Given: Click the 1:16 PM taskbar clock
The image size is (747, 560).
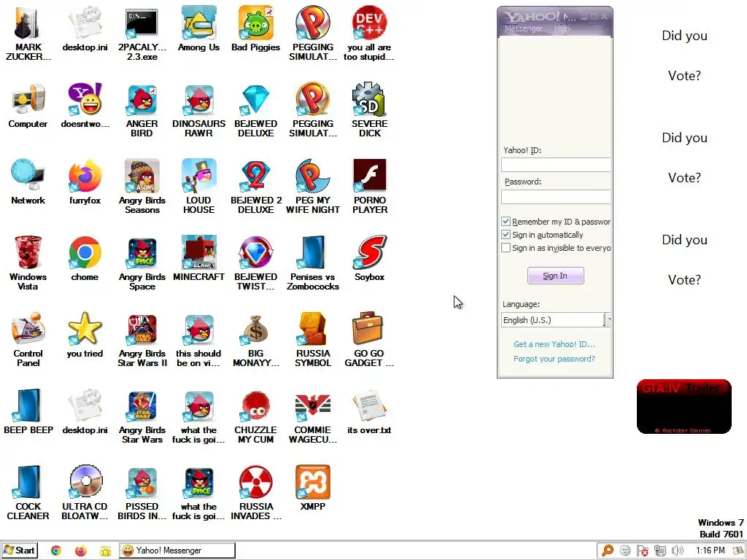Looking at the screenshot, I should 711,551.
